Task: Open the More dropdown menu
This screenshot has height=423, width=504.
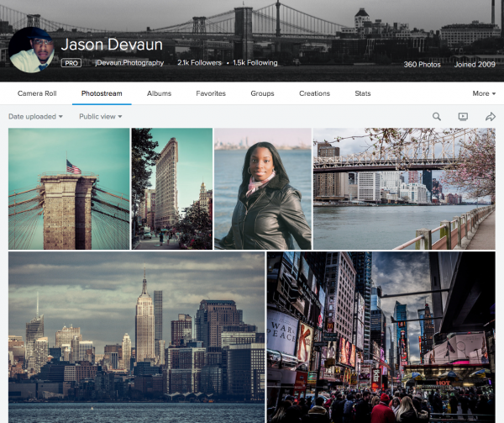Action: click(x=484, y=93)
